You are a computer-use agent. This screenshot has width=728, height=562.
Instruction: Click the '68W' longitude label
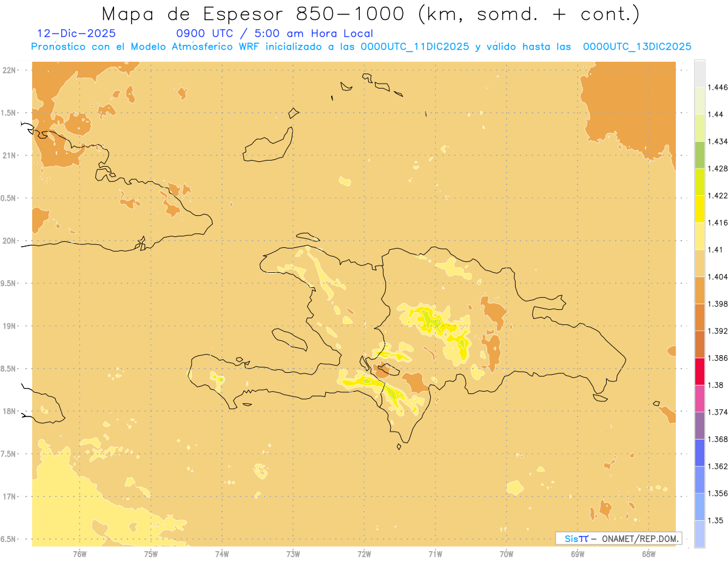pos(649,554)
